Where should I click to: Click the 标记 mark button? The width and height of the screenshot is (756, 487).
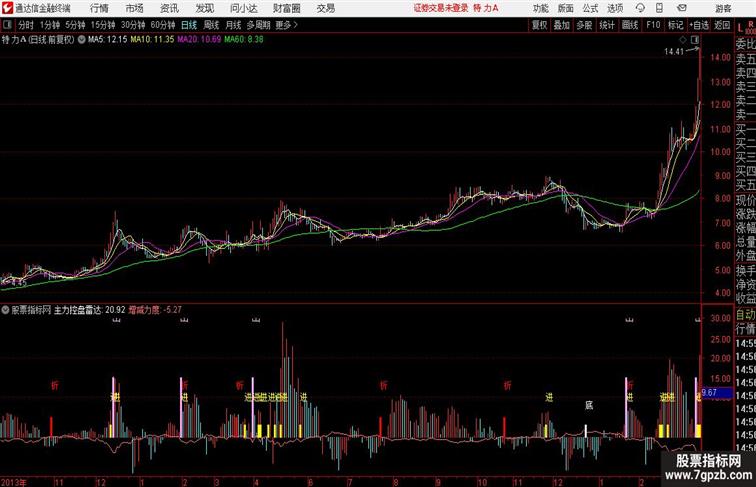coord(675,25)
